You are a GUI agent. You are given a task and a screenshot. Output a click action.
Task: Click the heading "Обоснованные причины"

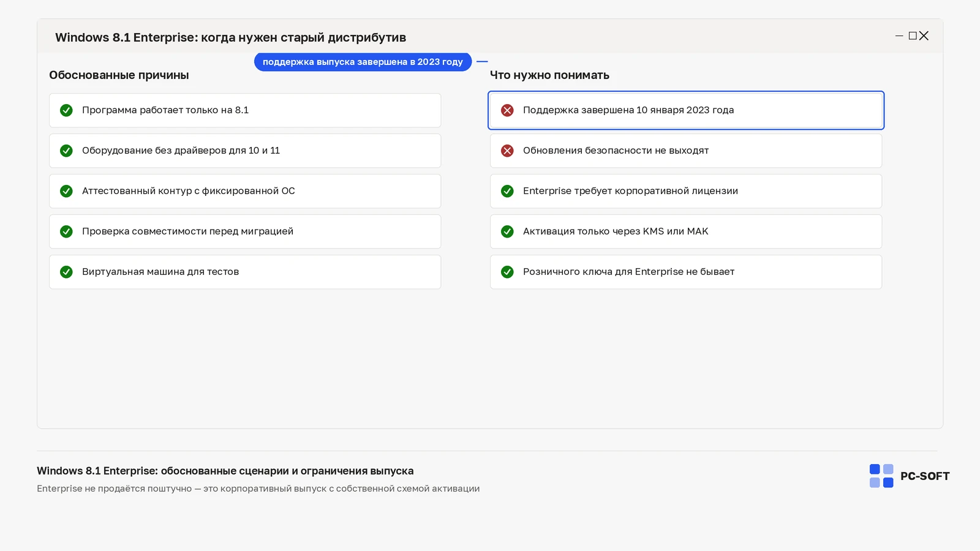click(119, 75)
